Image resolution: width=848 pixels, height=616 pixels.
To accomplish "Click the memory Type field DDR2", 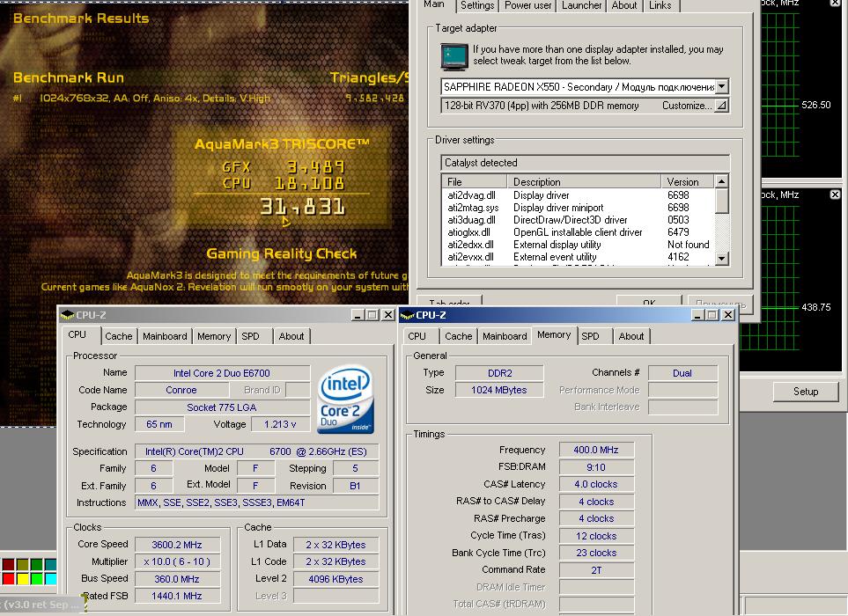I will (499, 373).
